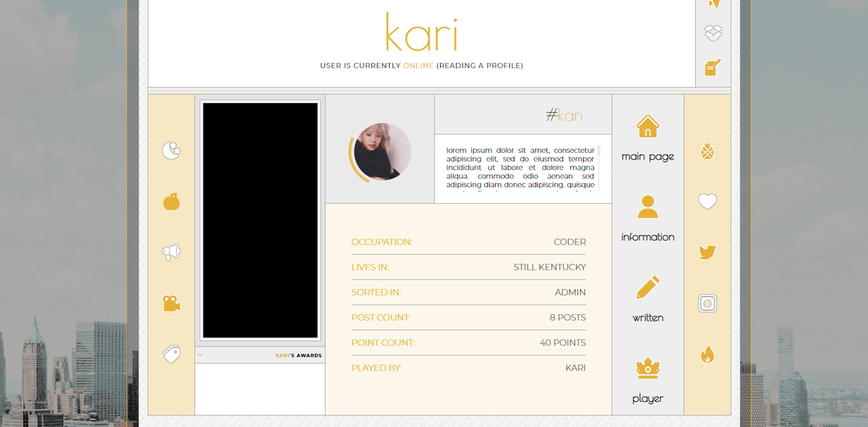Open the information tab
Image resolution: width=868 pixels, height=427 pixels.
click(x=648, y=219)
